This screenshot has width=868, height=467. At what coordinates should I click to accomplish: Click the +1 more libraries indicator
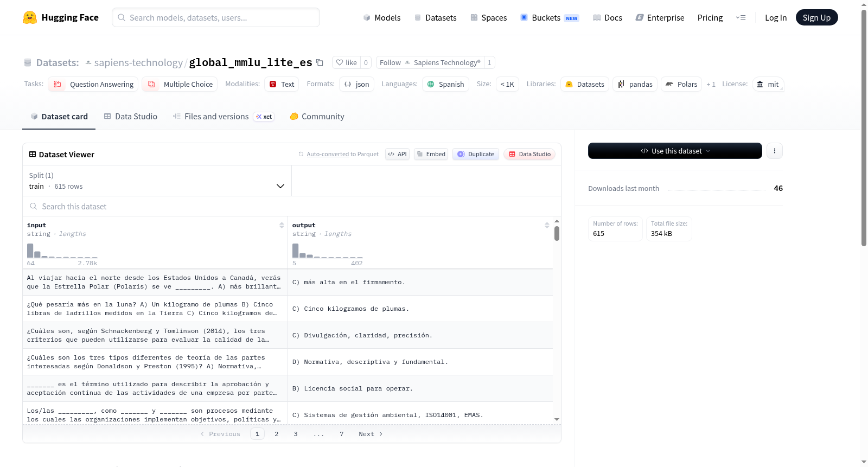point(711,84)
